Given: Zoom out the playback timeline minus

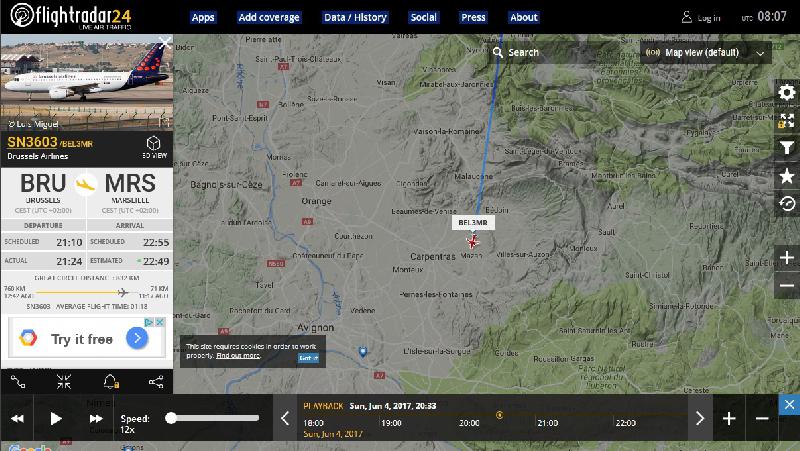Looking at the screenshot, I should point(762,418).
